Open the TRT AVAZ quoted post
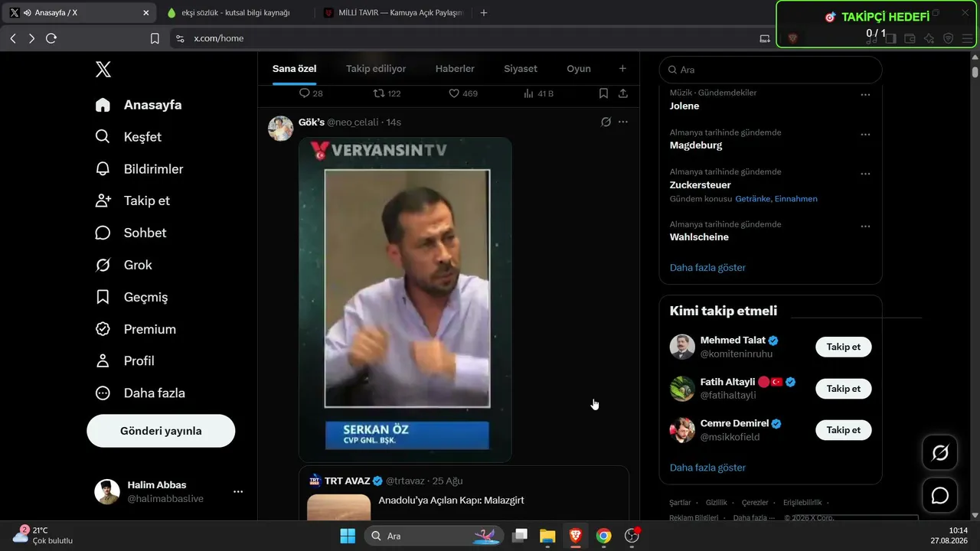980x551 pixels. [464, 494]
